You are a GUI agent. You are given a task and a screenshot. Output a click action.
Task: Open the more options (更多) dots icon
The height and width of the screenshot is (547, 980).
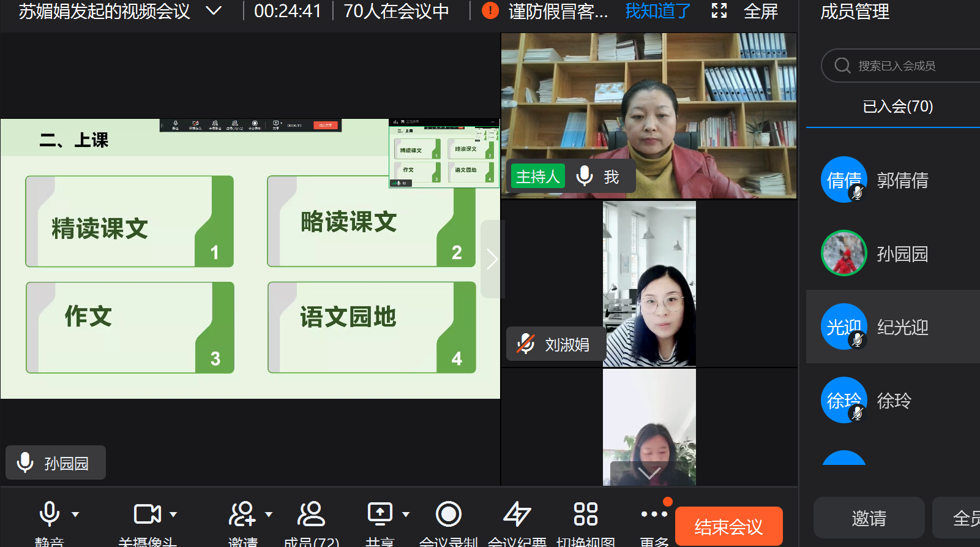[x=654, y=514]
